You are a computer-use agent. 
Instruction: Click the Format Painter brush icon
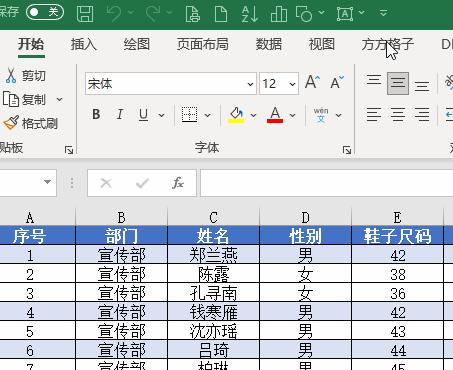[11, 123]
